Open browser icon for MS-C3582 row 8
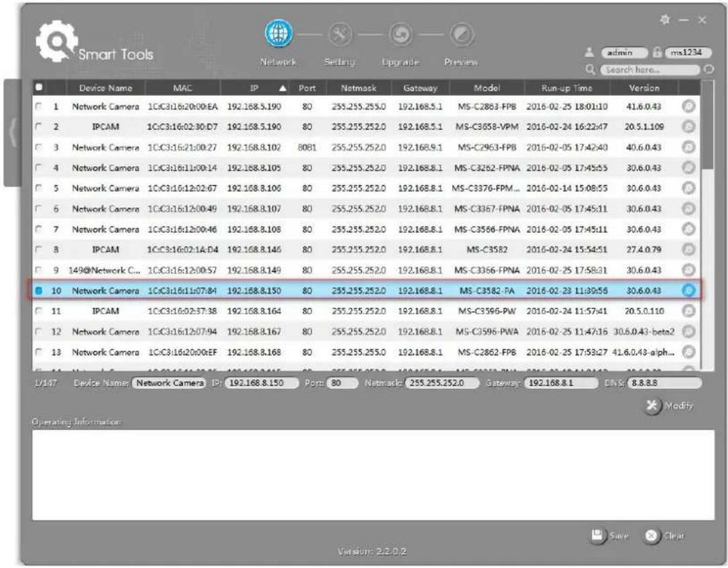The width and height of the screenshot is (728, 568). click(x=688, y=249)
